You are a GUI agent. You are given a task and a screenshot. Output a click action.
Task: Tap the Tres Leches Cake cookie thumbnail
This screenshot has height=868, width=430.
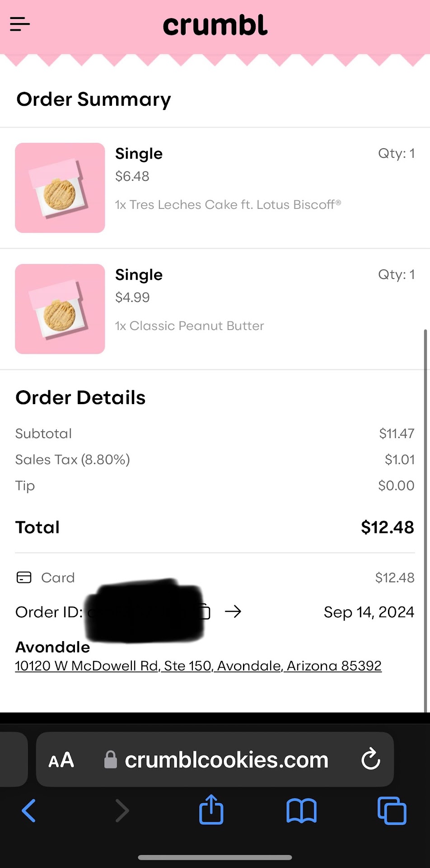60,188
